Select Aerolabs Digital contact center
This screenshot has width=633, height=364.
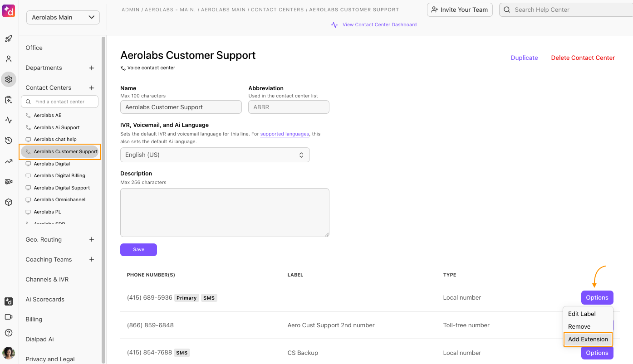(52, 164)
